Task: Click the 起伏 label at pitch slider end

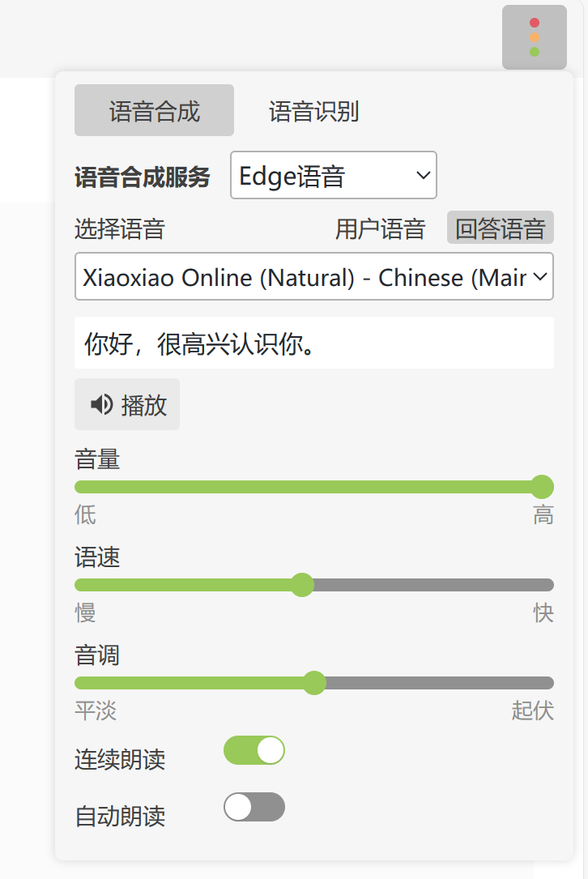Action: 532,710
